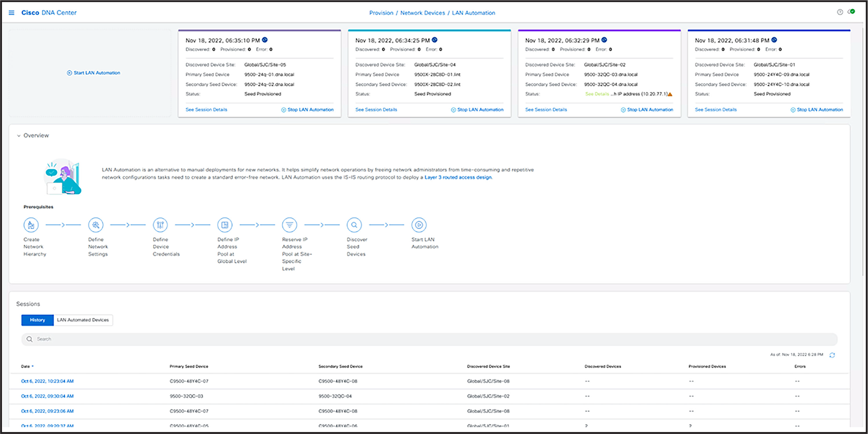
Task: Click Network Devices breadcrumb
Action: 423,13
